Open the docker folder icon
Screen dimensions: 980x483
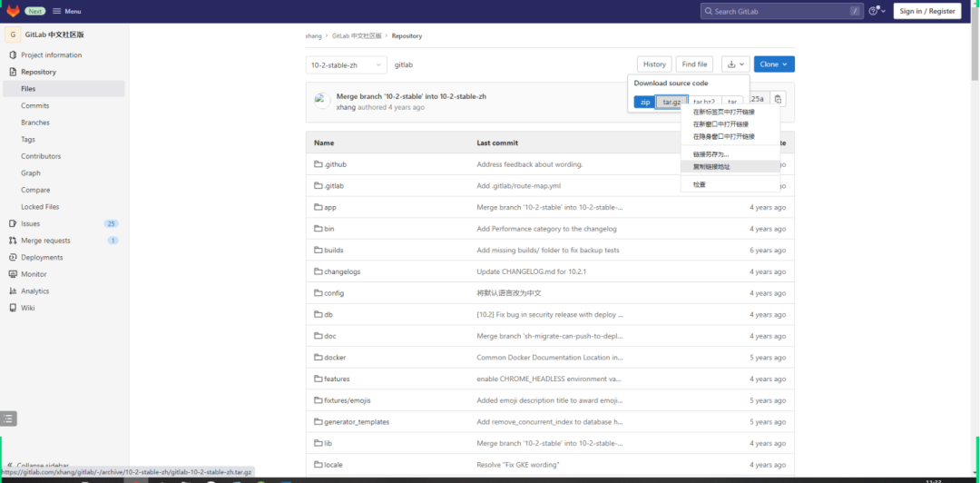(318, 357)
